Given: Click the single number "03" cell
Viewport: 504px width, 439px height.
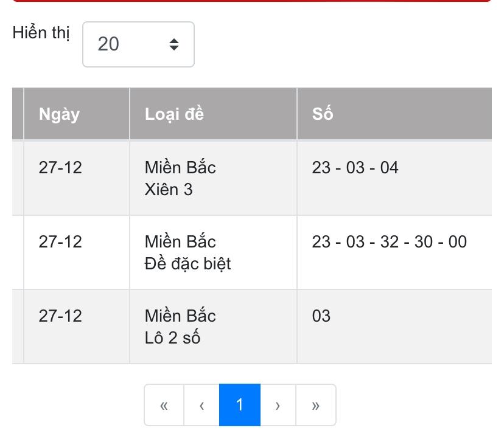Looking at the screenshot, I should coord(321,316).
